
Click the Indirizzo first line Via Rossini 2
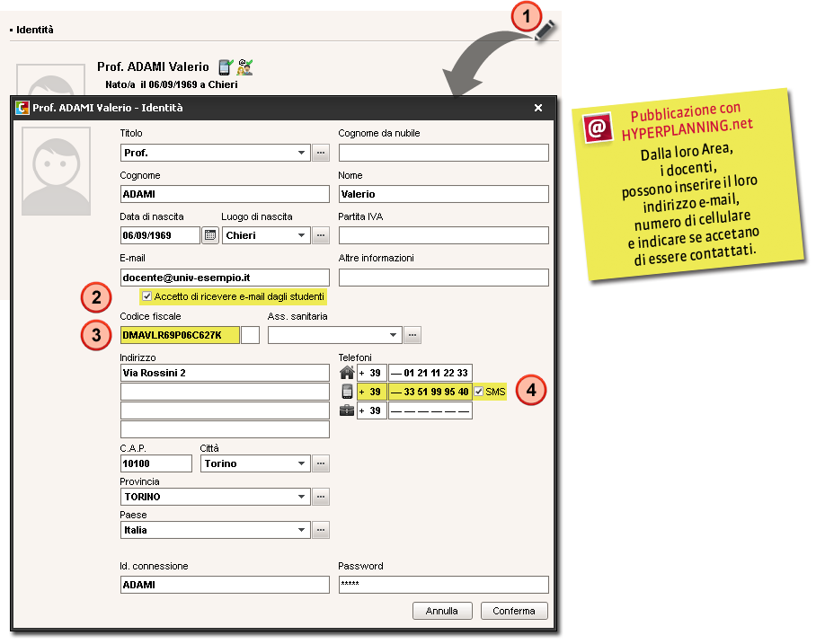pyautogui.click(x=225, y=373)
